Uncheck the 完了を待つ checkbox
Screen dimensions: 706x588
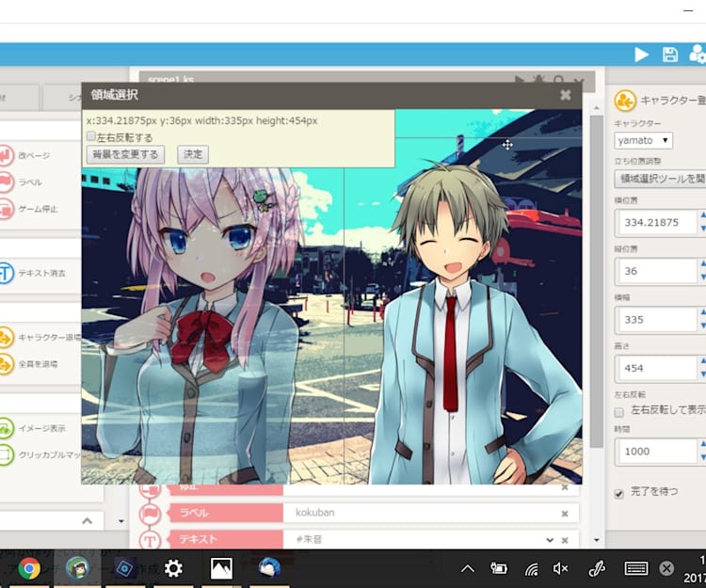619,494
